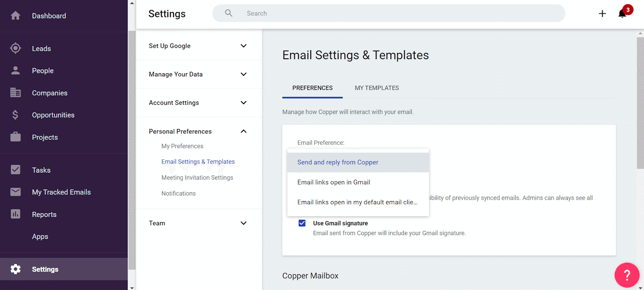Click the Dashboard home icon

pyautogui.click(x=15, y=16)
